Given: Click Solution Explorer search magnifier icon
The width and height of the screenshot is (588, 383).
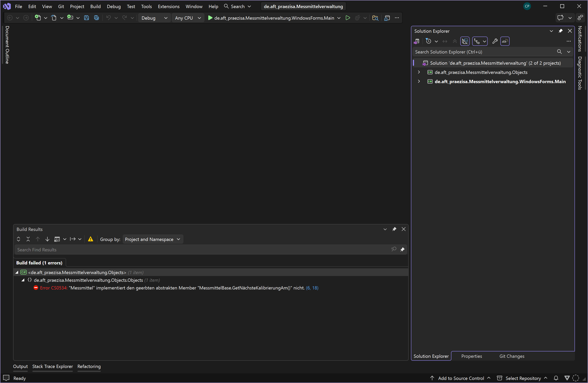Looking at the screenshot, I should coord(559,52).
